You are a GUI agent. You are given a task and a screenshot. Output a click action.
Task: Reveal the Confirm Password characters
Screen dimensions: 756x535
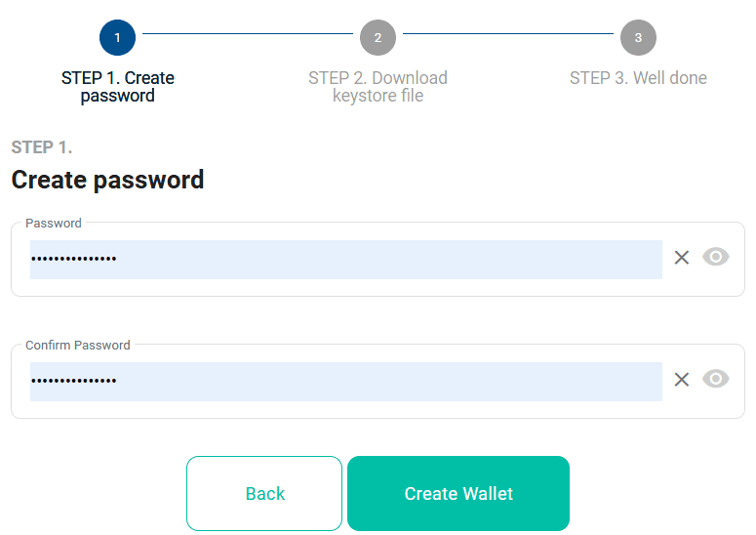(x=716, y=380)
